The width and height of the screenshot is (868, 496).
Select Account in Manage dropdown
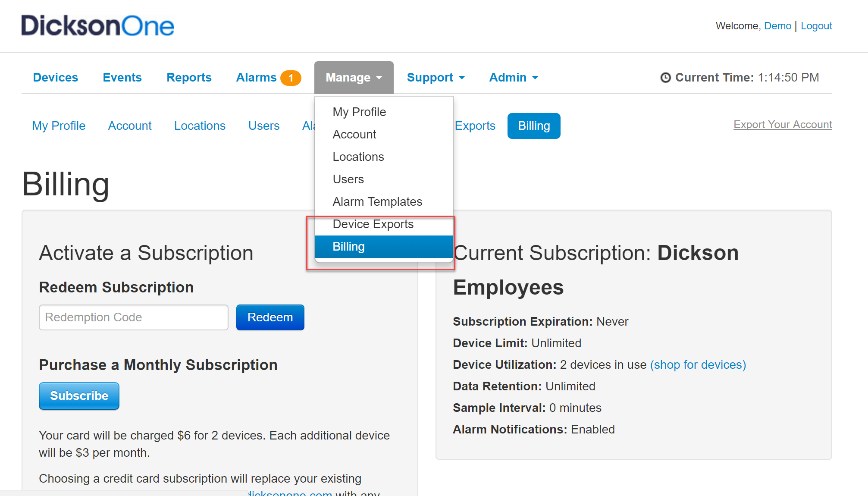(384, 135)
